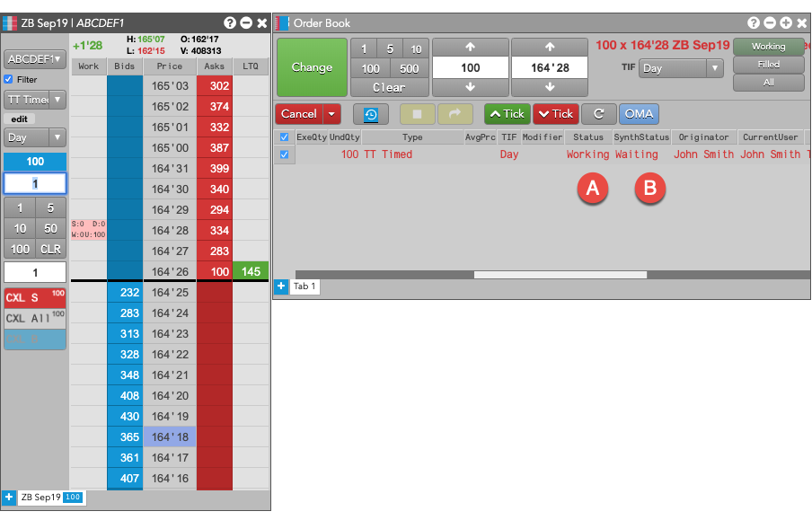Screen dimensions: 812x529
Task: Add a new MD Trader tab with plus
Action: [8, 497]
